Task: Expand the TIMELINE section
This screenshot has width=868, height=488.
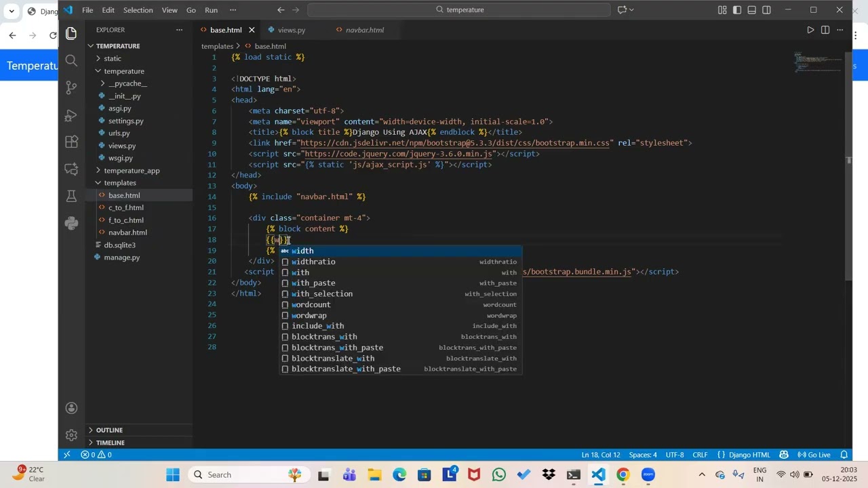Action: pyautogui.click(x=139, y=443)
